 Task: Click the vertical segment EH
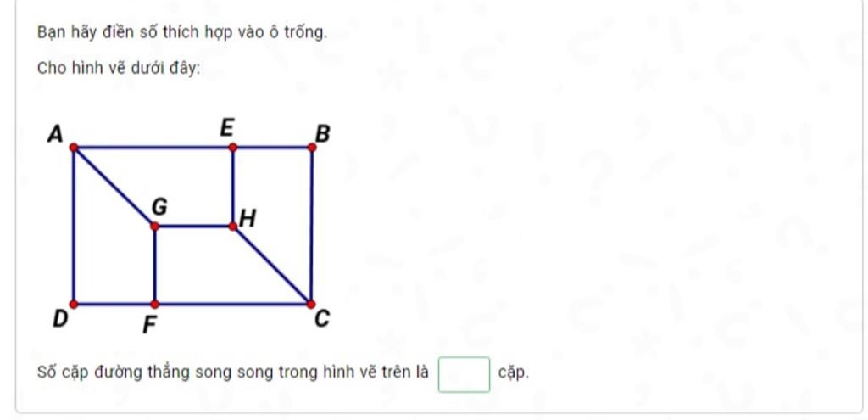[x=233, y=187]
